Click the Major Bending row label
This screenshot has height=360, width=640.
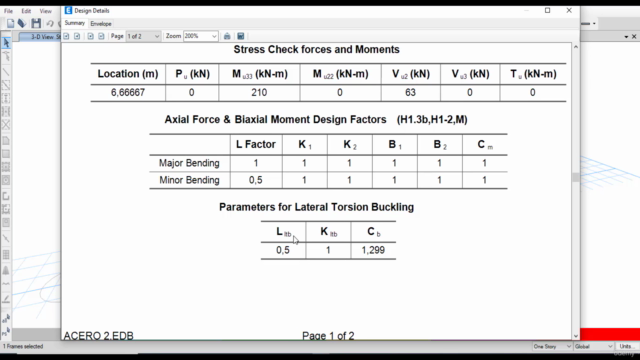click(189, 163)
